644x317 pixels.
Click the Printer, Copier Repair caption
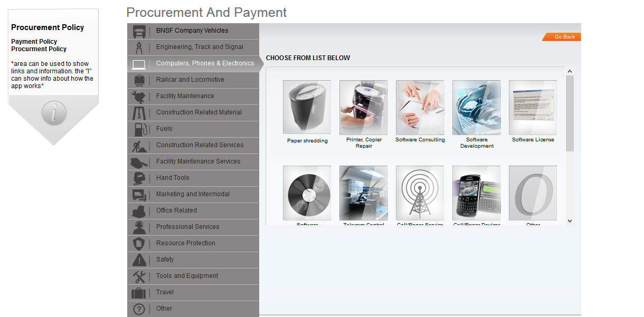(x=364, y=143)
